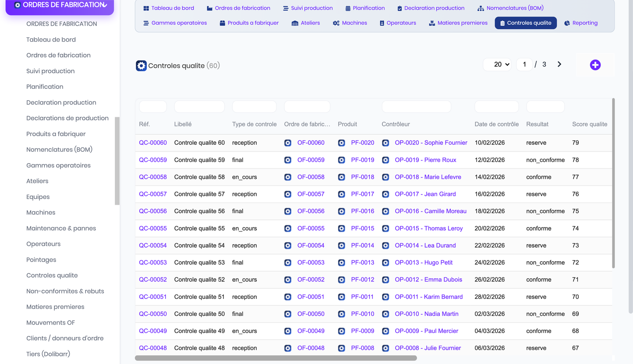Open controller link OP-0013 - Hugo Petit
This screenshot has height=364, width=633.
tap(424, 262)
